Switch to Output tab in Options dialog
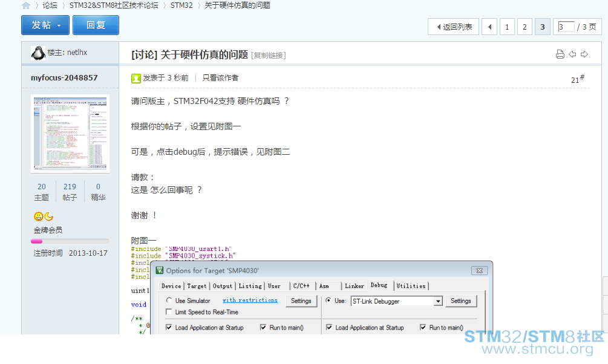Image resolution: width=608 pixels, height=364 pixels. pos(223,286)
